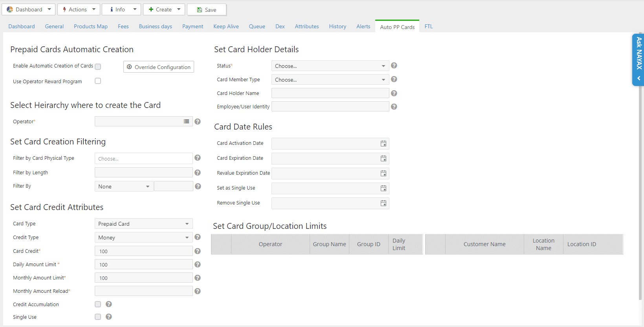Click the Monthly Amount Limit input field
Image resolution: width=644 pixels, height=327 pixels.
(x=143, y=278)
